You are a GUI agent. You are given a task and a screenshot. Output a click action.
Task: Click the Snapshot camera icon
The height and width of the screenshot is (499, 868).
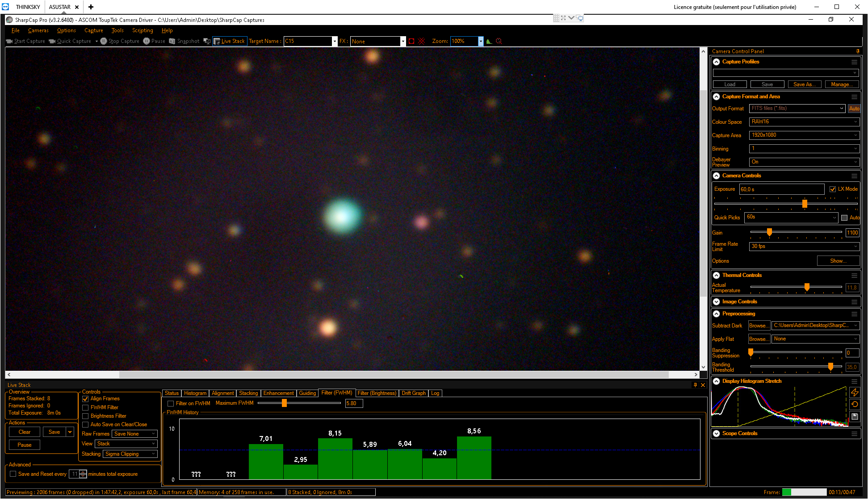[172, 41]
